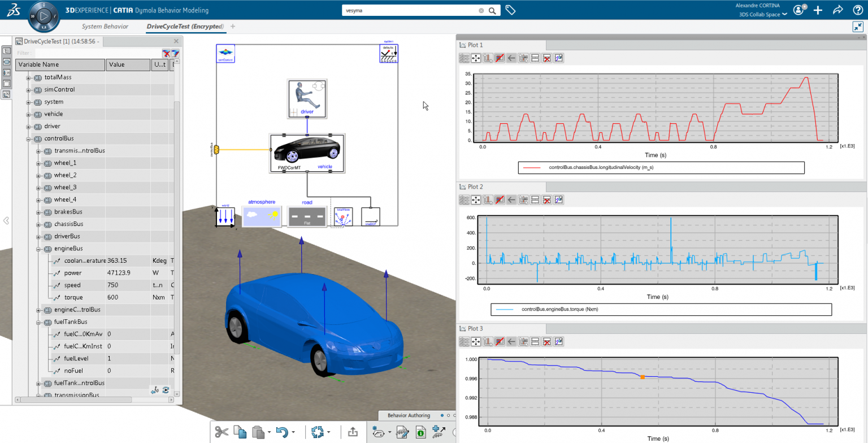Click the Undo arrow icon
The height and width of the screenshot is (443, 868).
(282, 432)
